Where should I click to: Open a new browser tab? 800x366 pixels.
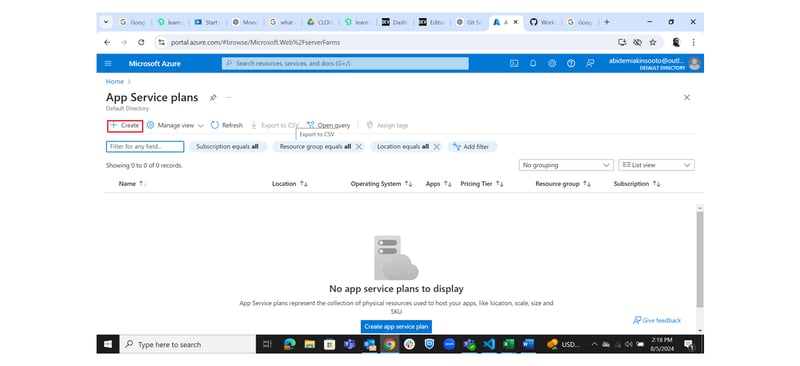[x=607, y=22]
